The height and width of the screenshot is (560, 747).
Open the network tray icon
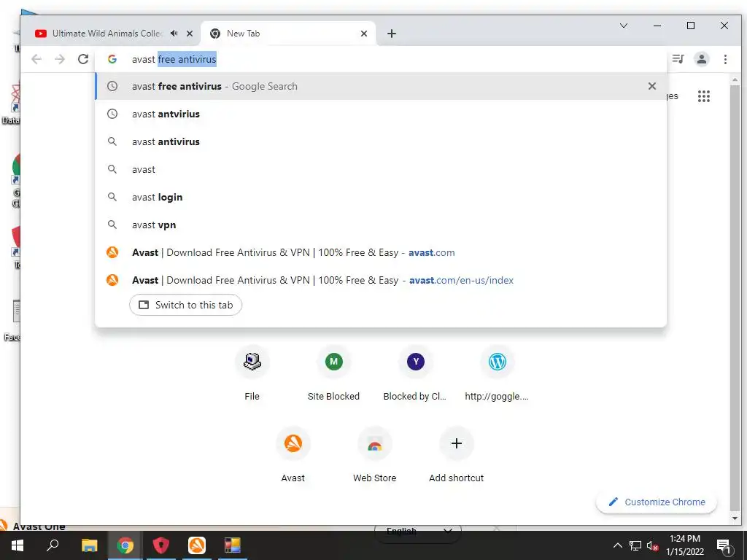635,545
